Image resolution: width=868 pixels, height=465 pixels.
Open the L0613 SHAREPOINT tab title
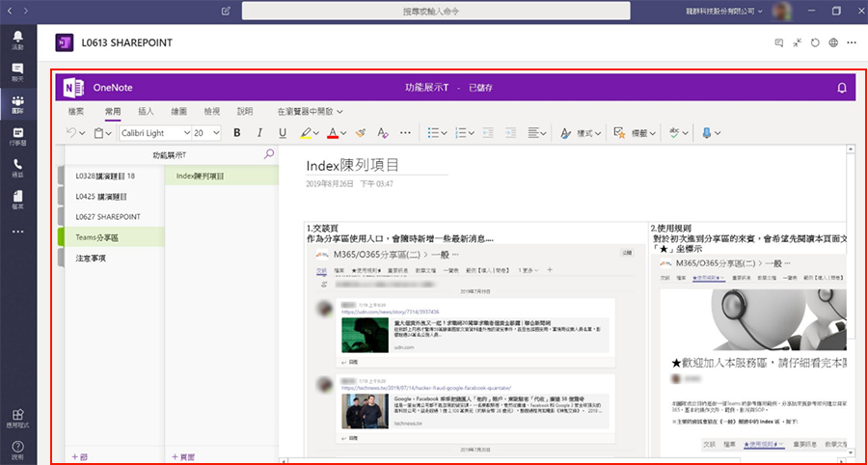click(x=126, y=42)
